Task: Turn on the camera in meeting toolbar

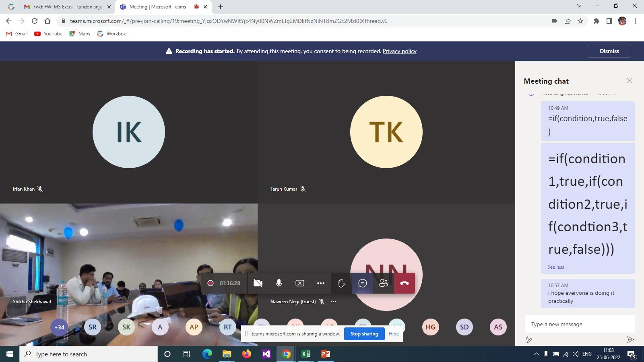Action: click(x=258, y=283)
